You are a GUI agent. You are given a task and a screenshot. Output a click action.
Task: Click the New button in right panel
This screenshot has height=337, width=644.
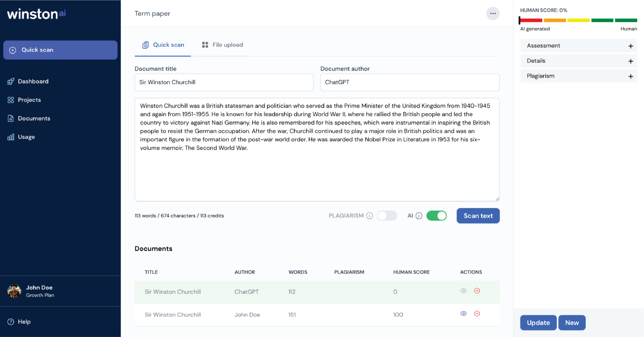[x=572, y=323]
